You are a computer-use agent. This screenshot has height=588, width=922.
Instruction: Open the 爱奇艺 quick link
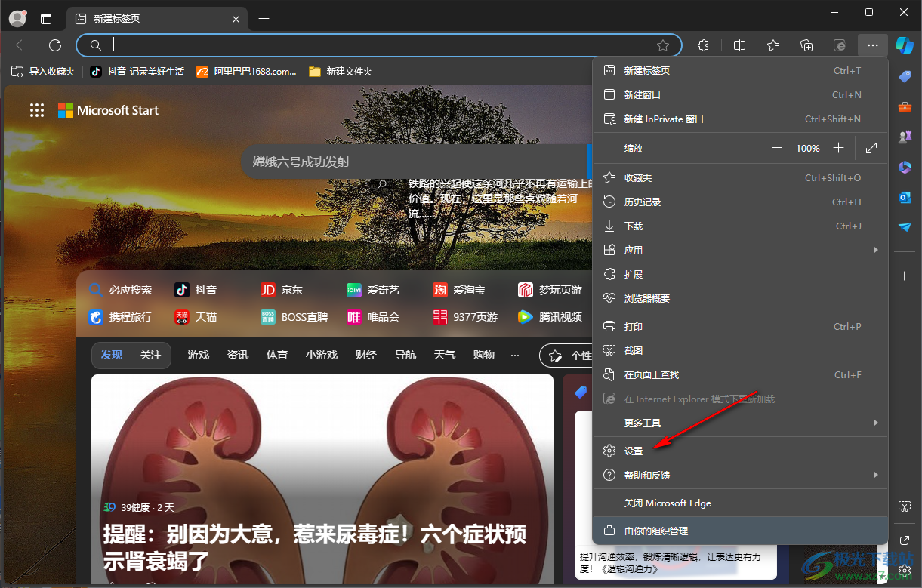click(x=373, y=290)
